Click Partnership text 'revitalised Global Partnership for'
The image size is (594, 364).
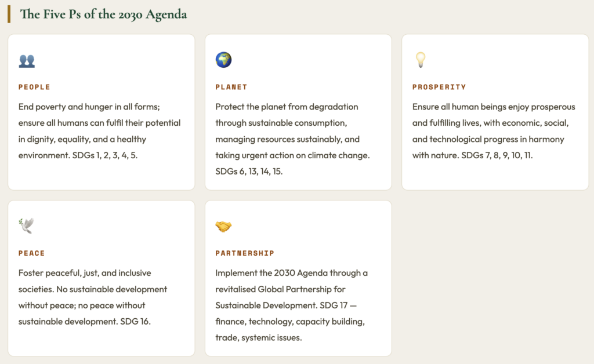[x=280, y=289]
